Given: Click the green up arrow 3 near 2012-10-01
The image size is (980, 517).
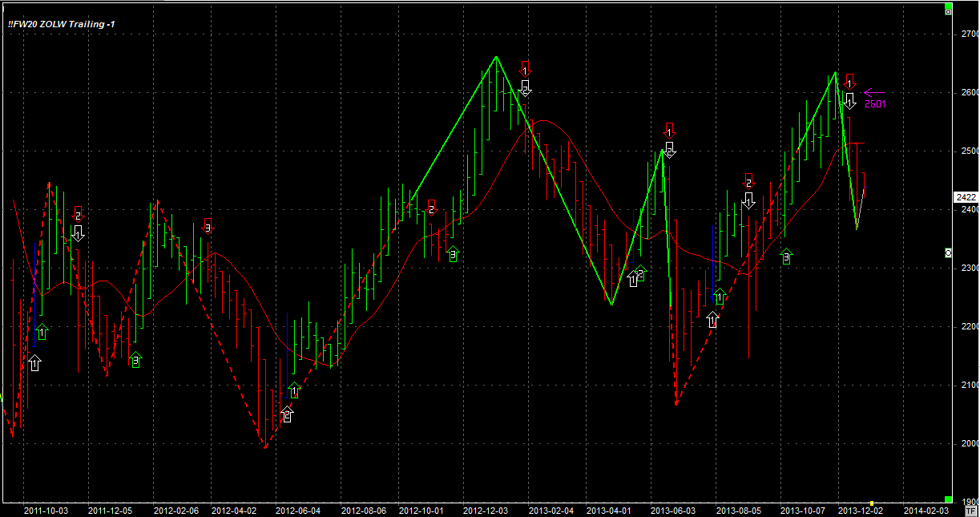Looking at the screenshot, I should pos(453,253).
